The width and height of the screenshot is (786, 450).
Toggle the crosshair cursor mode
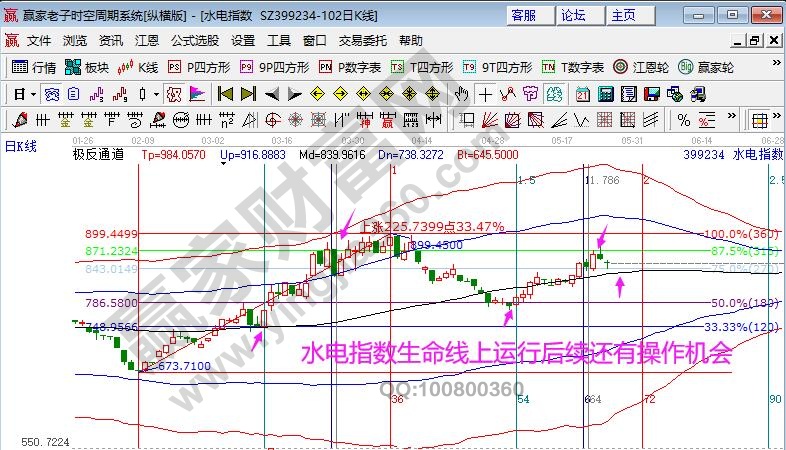point(485,94)
